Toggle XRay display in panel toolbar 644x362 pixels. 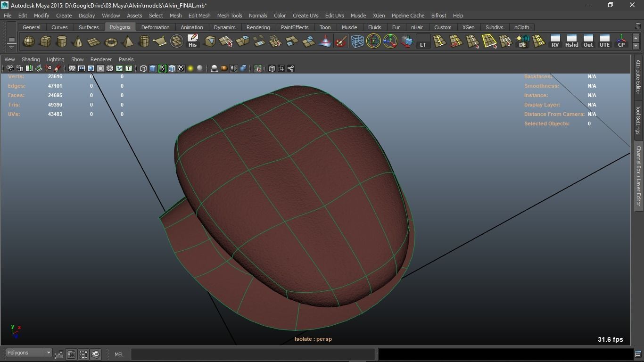point(272,68)
